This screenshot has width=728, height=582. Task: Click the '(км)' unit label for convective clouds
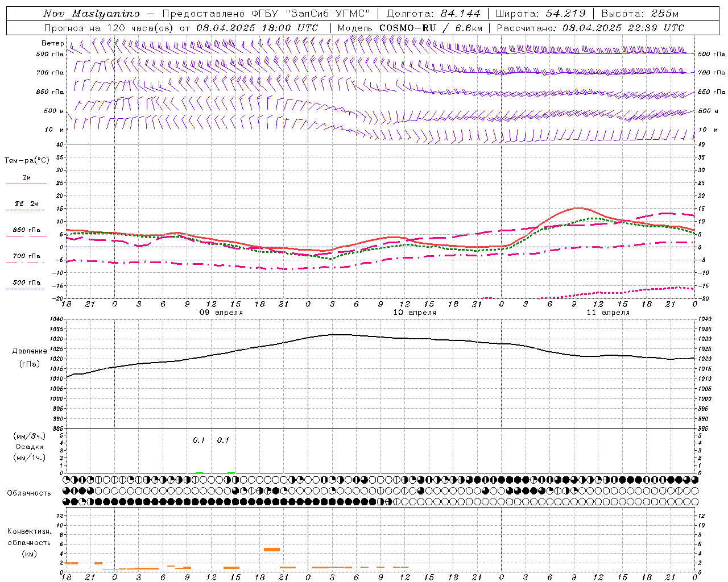tap(30, 554)
